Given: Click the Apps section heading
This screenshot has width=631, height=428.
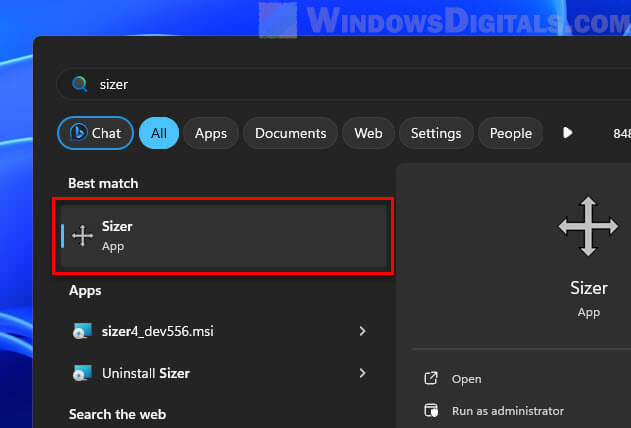Looking at the screenshot, I should tap(85, 291).
